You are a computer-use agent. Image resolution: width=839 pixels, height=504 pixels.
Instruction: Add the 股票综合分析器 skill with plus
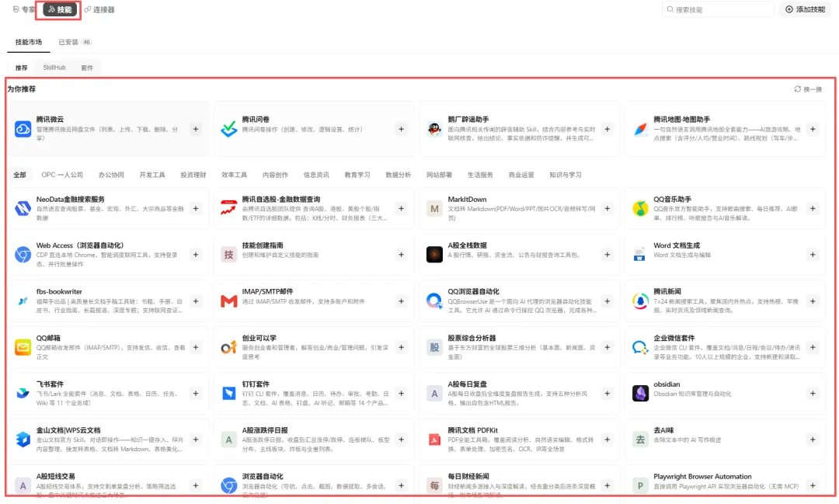(607, 347)
